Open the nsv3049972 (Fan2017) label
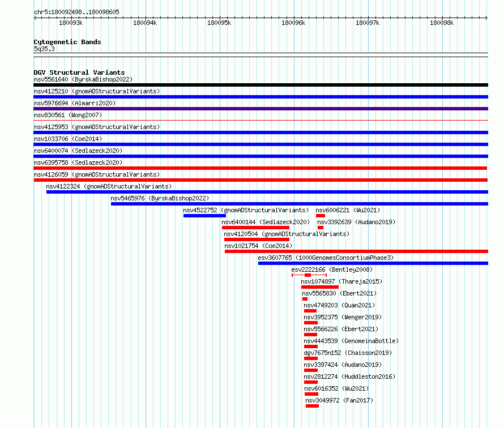Viewport: 504px width, 428px height. click(x=339, y=400)
